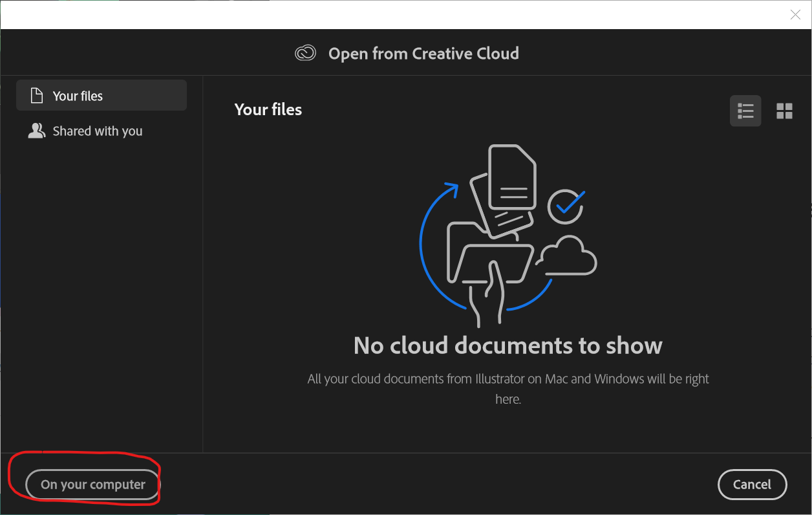This screenshot has width=812, height=515.
Task: Open Shared with you from the sidebar
Action: pyautogui.click(x=97, y=130)
